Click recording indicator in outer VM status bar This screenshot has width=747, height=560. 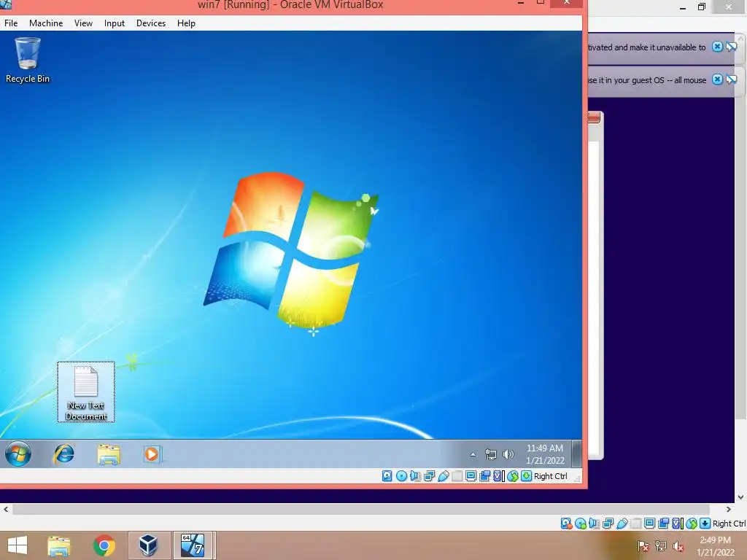tap(663, 524)
